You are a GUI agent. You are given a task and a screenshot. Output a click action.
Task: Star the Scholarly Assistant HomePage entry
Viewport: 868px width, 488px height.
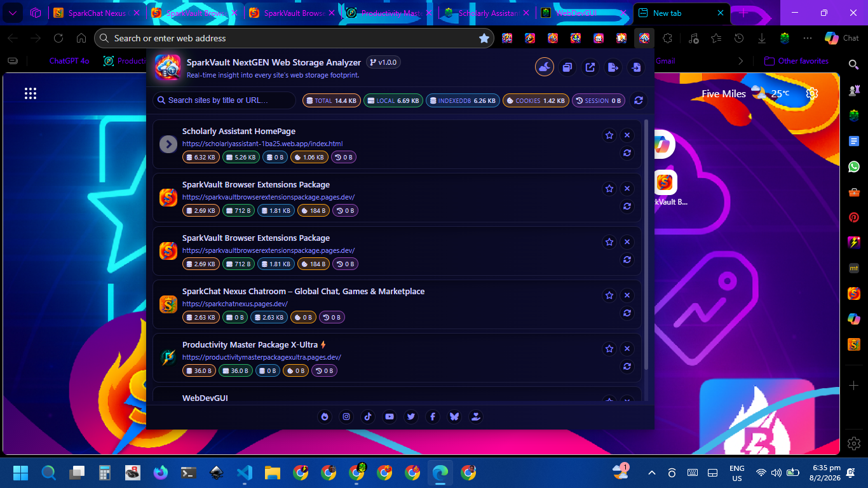click(609, 135)
